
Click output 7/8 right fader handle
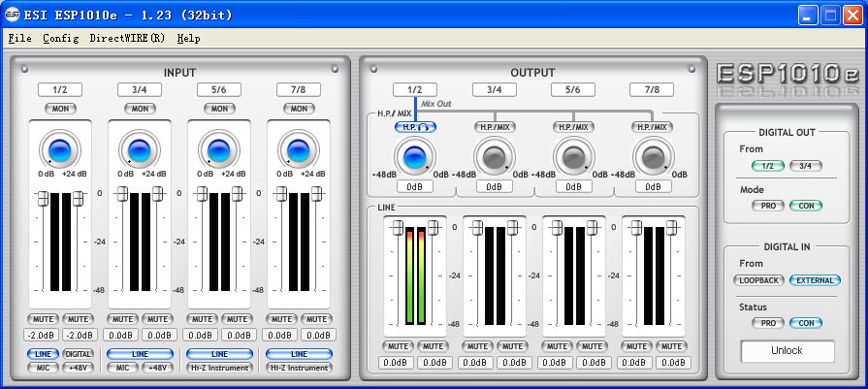coord(671,227)
